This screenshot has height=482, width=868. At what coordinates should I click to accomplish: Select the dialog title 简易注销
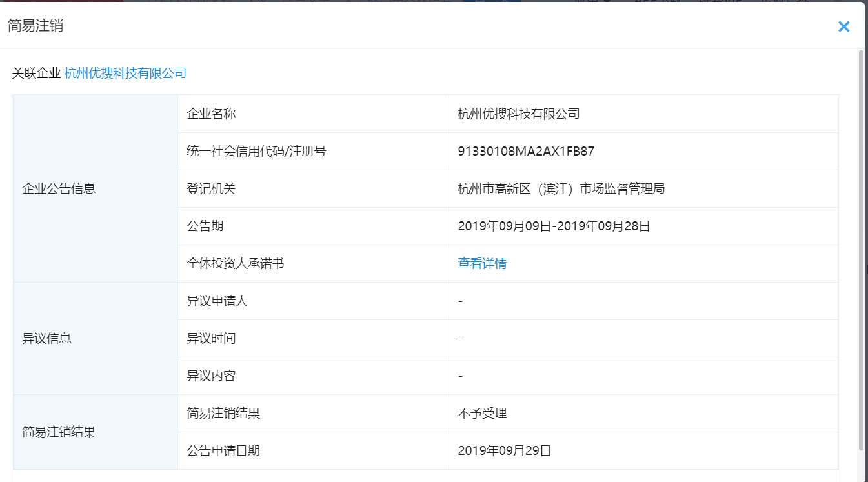click(x=35, y=26)
